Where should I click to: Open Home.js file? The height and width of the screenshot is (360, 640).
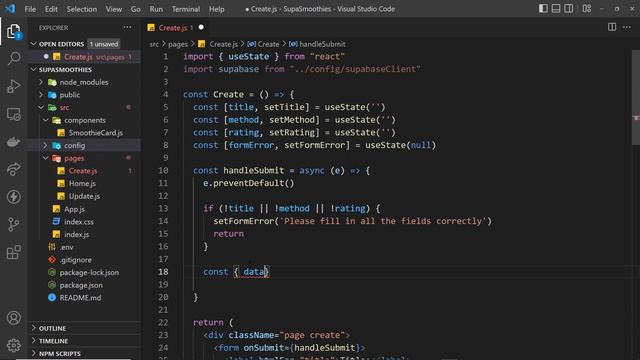pyautogui.click(x=82, y=183)
